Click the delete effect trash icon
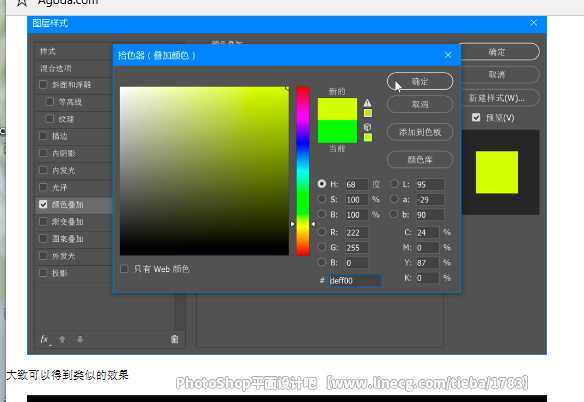Viewport: 584px width, 402px height. coord(174,339)
